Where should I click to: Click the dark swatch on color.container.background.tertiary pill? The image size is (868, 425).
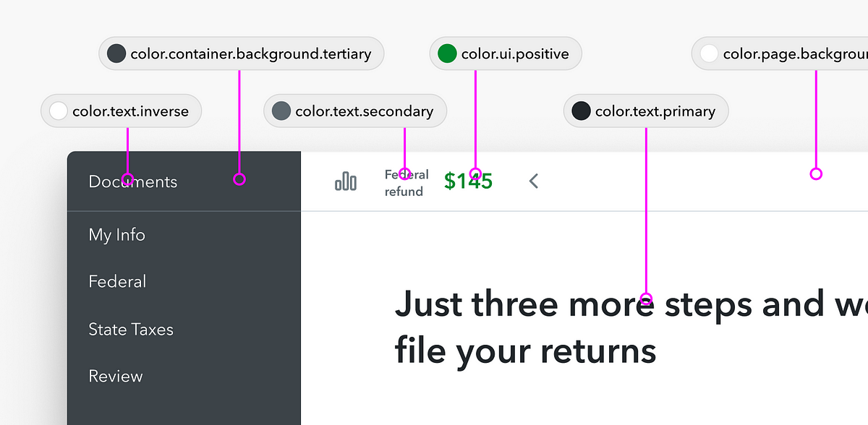coord(116,53)
